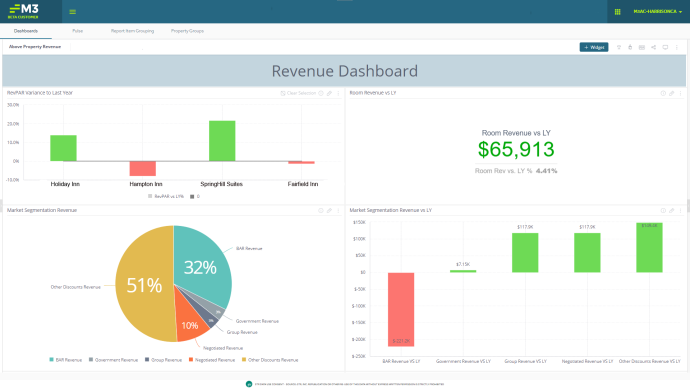Screen dimensions: 690x388
Task: Edit RevPAR Variance widget with pencil icon
Action: [x=329, y=93]
